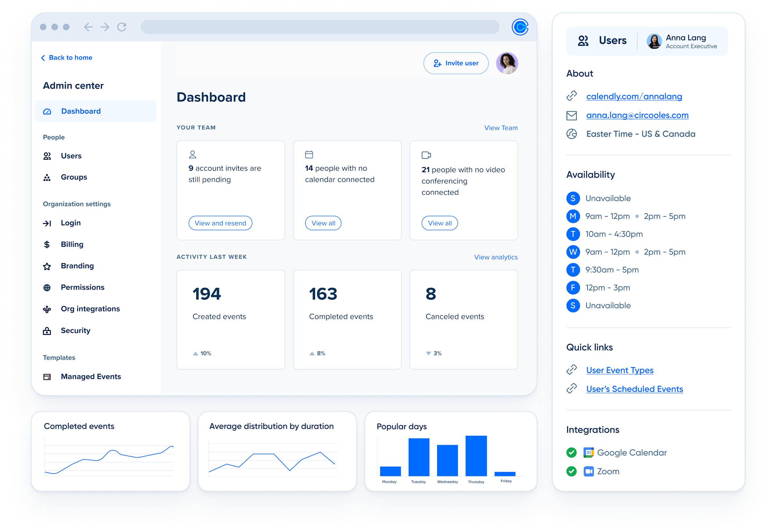Toggle the green checkmark next to Zoom
This screenshot has height=532, width=770.
pos(572,471)
